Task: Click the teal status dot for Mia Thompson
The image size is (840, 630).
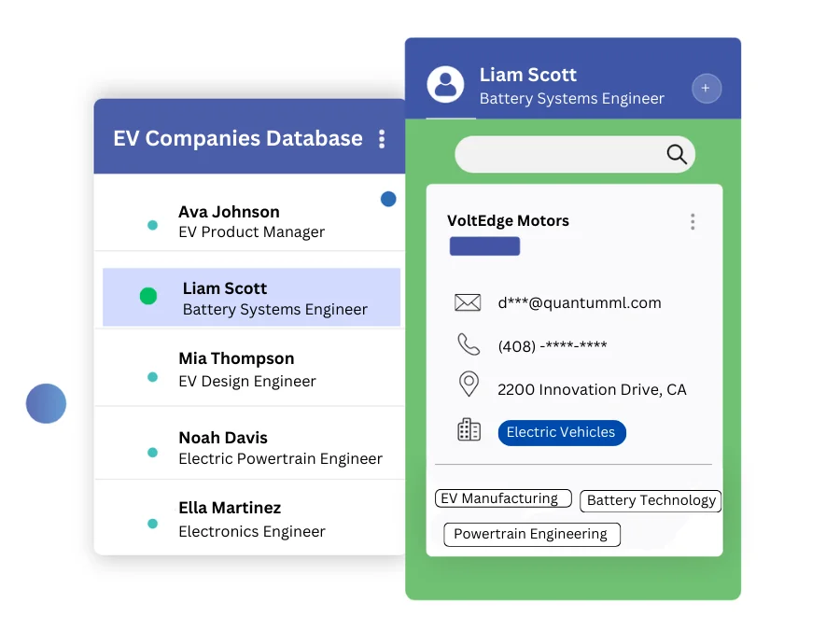Action: (153, 377)
